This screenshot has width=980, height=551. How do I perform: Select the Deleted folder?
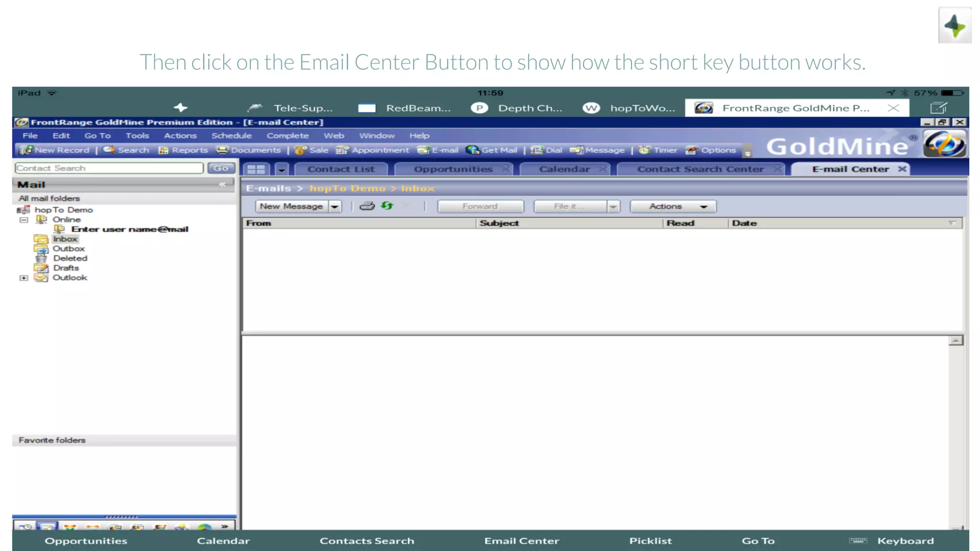pyautogui.click(x=70, y=258)
